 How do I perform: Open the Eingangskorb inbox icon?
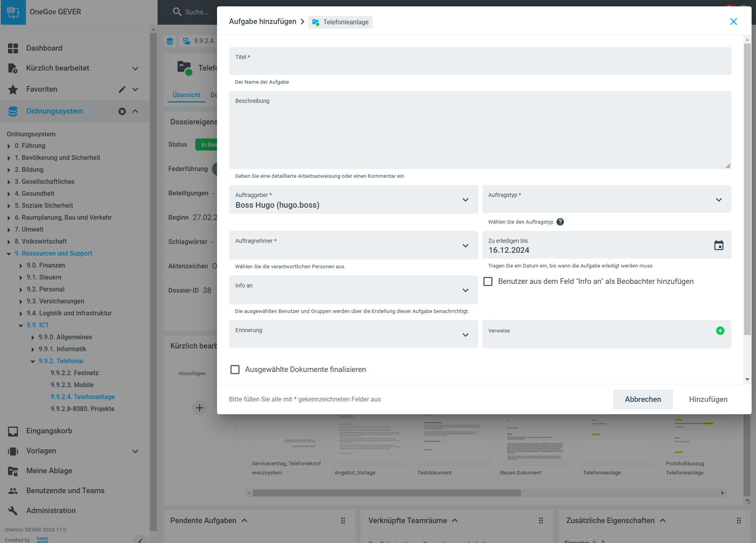coord(13,431)
